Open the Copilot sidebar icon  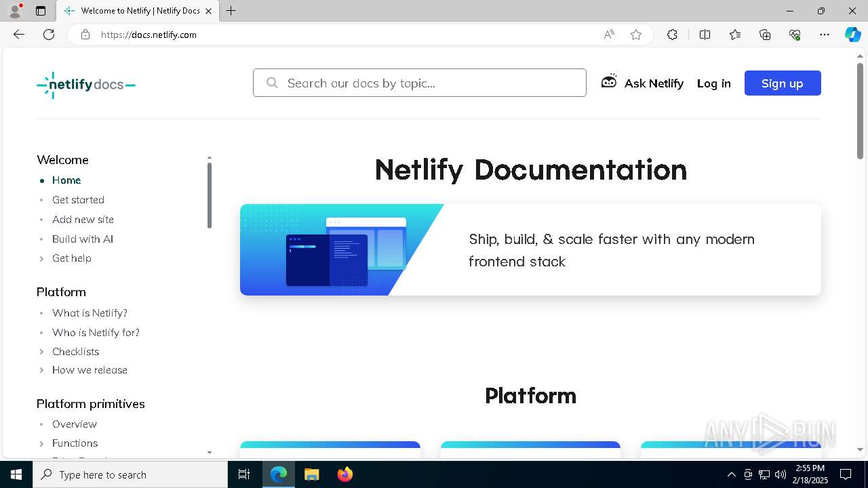tap(852, 35)
